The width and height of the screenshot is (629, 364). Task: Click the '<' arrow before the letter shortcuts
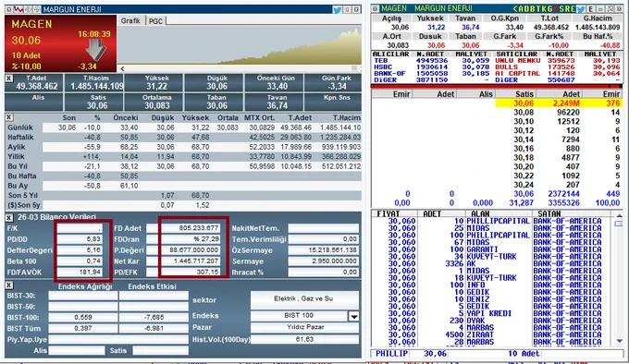click(x=515, y=9)
